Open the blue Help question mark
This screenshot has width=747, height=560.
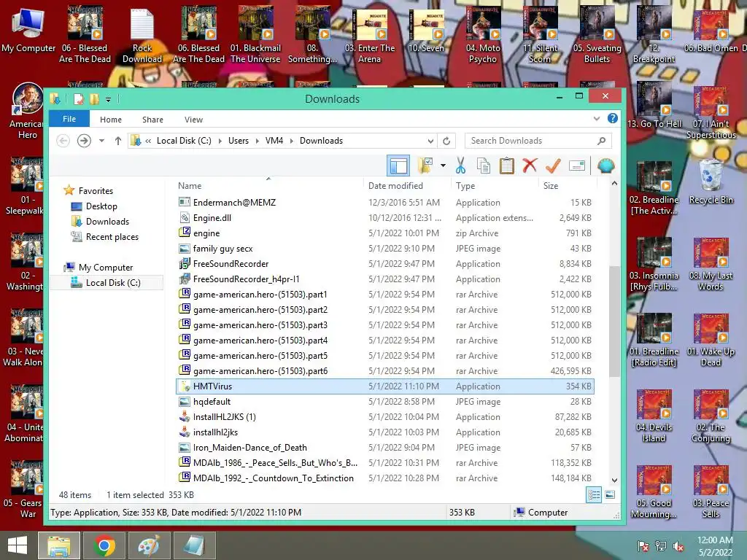(x=613, y=118)
